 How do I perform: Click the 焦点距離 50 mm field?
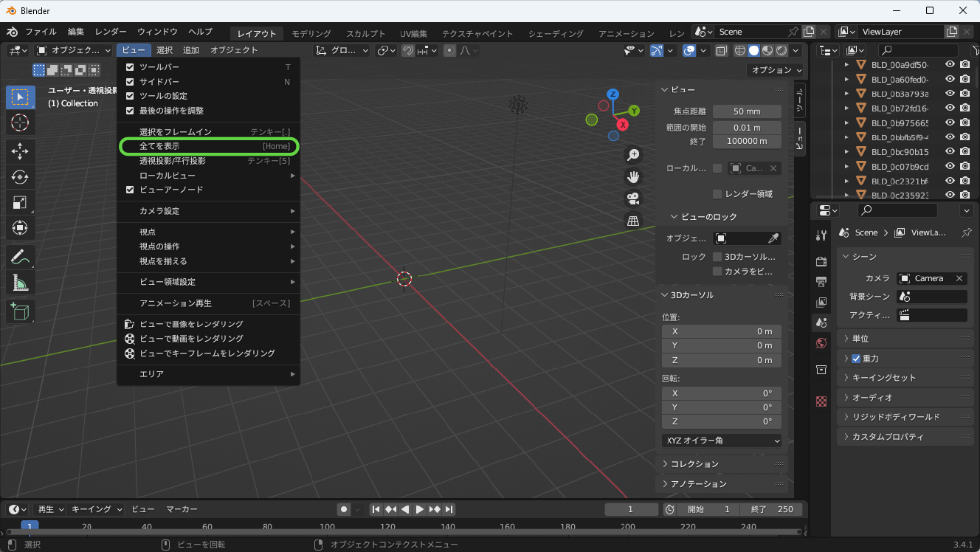pos(747,111)
